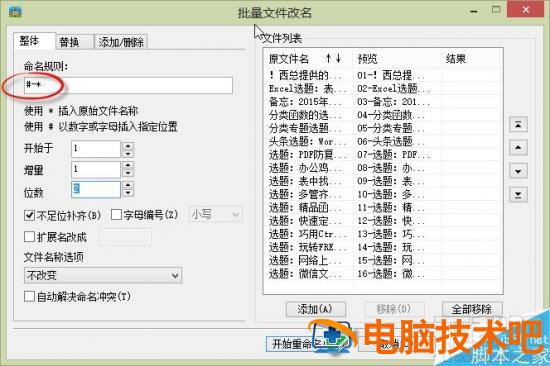Click the 命名规则 input field

[128, 85]
